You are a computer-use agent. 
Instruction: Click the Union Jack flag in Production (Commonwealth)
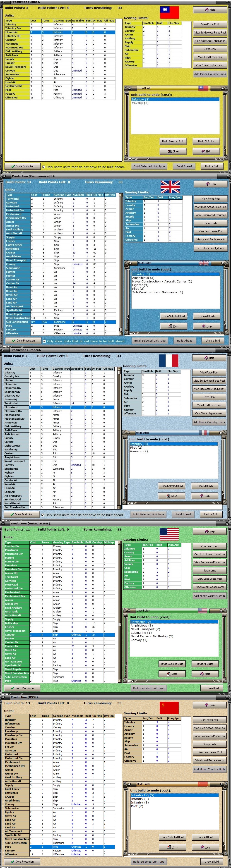tap(170, 187)
